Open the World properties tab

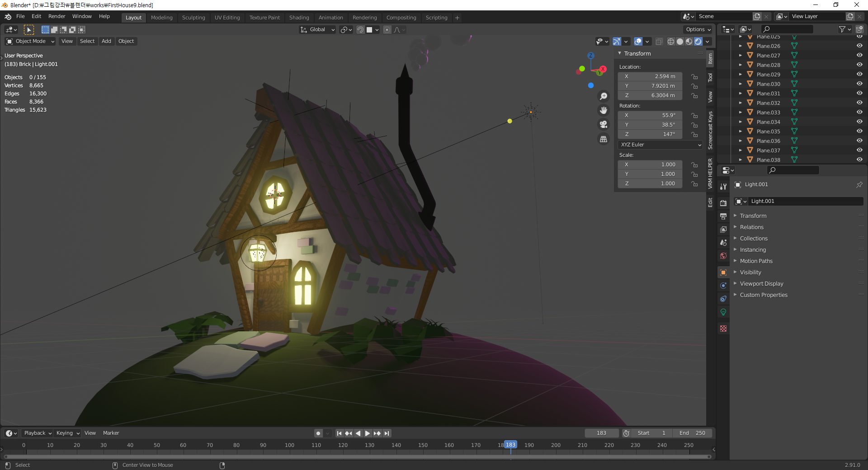pos(723,256)
